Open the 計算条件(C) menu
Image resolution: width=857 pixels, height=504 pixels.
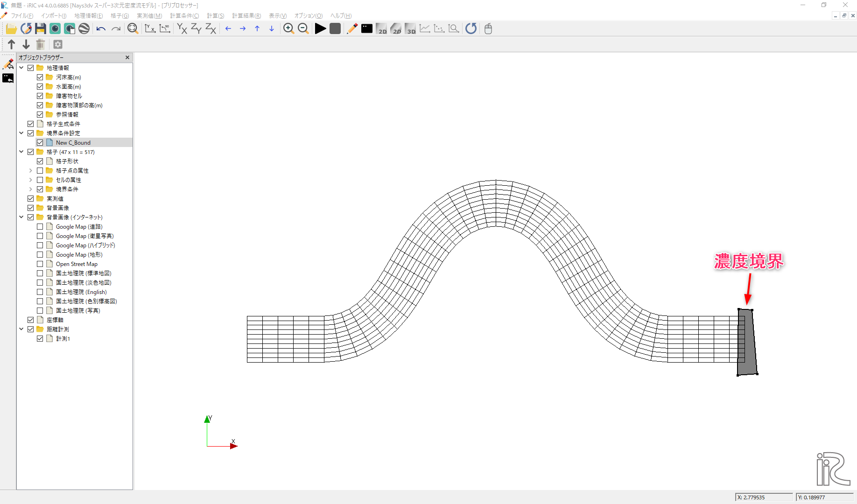tap(184, 16)
